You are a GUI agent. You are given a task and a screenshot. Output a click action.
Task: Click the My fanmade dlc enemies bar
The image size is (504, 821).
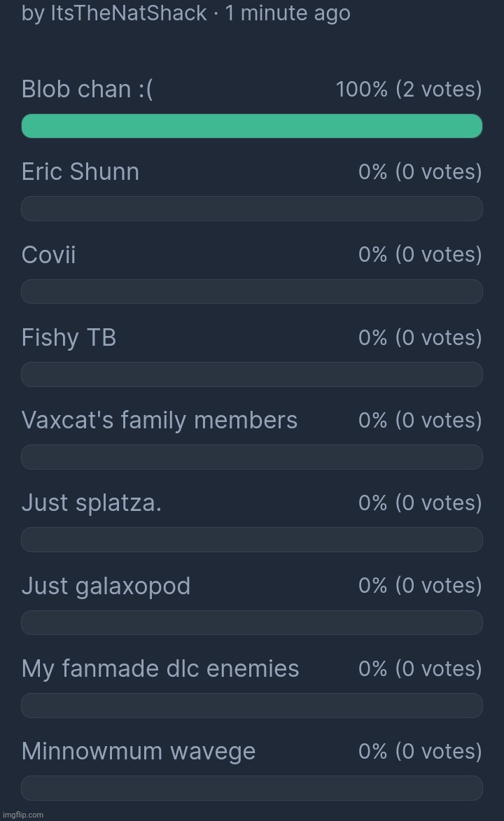(251, 706)
